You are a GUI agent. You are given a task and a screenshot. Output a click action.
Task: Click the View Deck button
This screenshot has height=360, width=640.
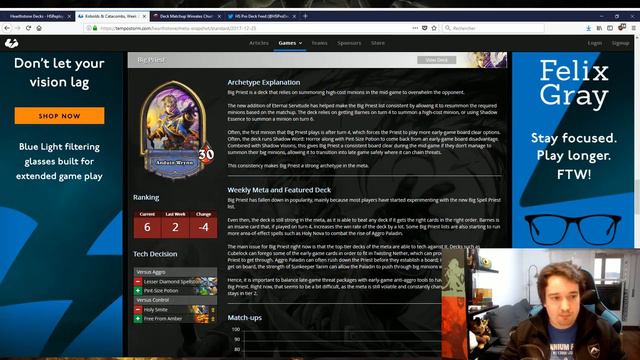tap(436, 60)
